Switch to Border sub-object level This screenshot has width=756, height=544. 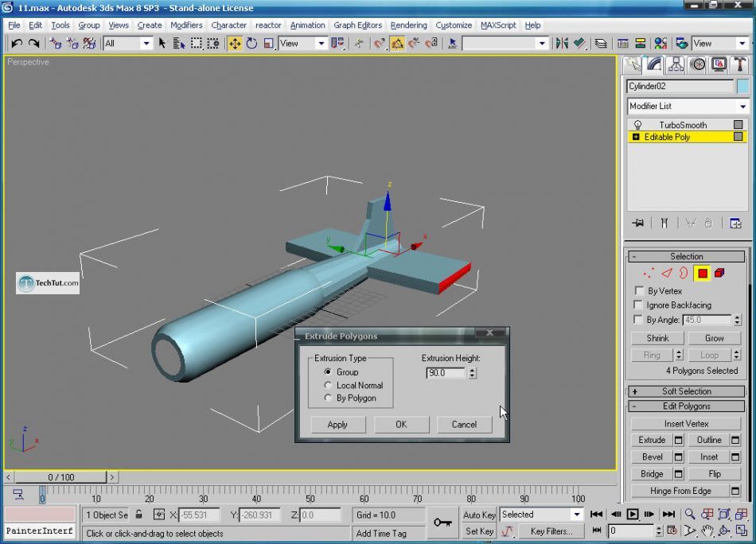[684, 274]
